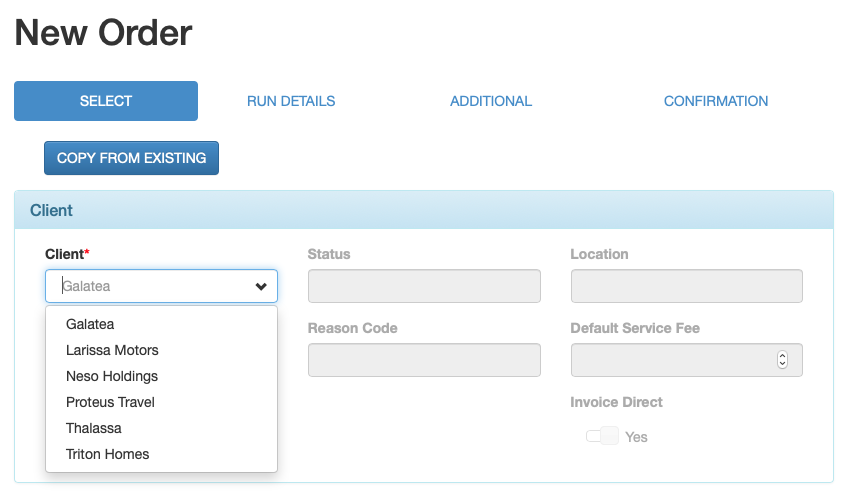Click the Default Service Fee stepper arrows
853x502 pixels.
tap(782, 360)
